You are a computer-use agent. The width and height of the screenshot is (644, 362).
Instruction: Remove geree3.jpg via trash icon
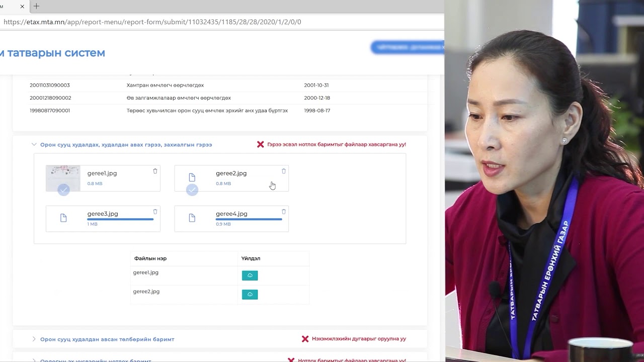coord(155,212)
